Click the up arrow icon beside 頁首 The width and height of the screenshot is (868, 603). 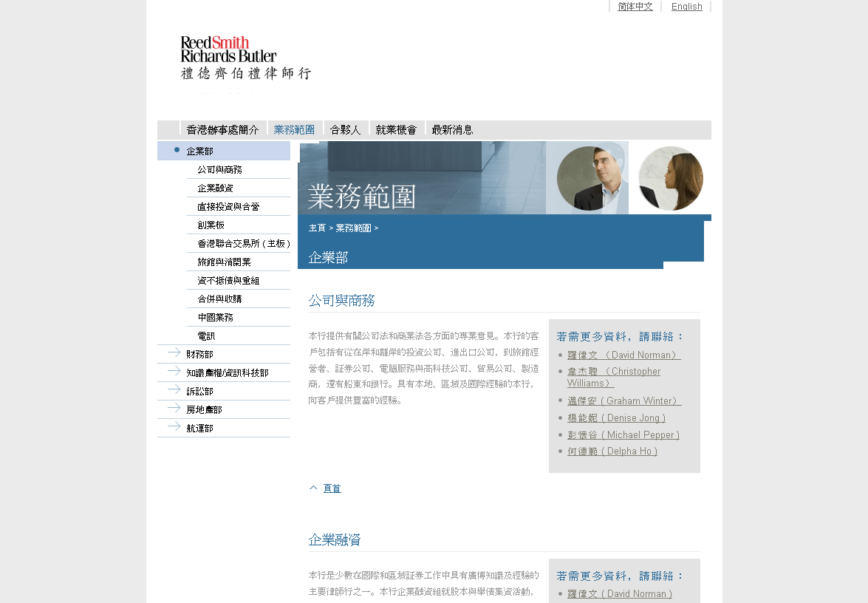coord(313,488)
